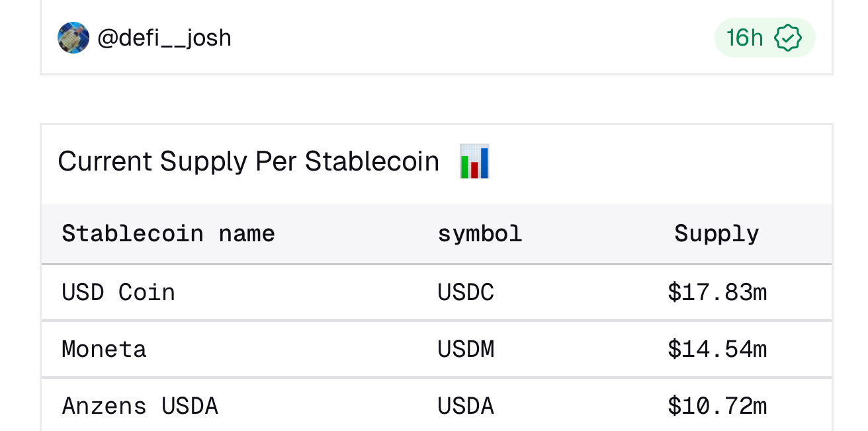Click the $14.54m supply value

click(x=716, y=349)
